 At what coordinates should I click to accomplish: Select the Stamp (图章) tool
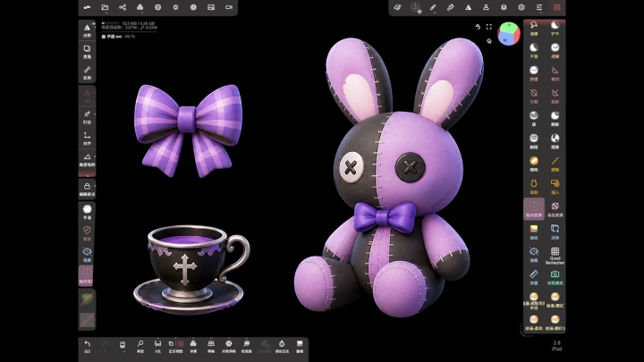click(x=555, y=141)
